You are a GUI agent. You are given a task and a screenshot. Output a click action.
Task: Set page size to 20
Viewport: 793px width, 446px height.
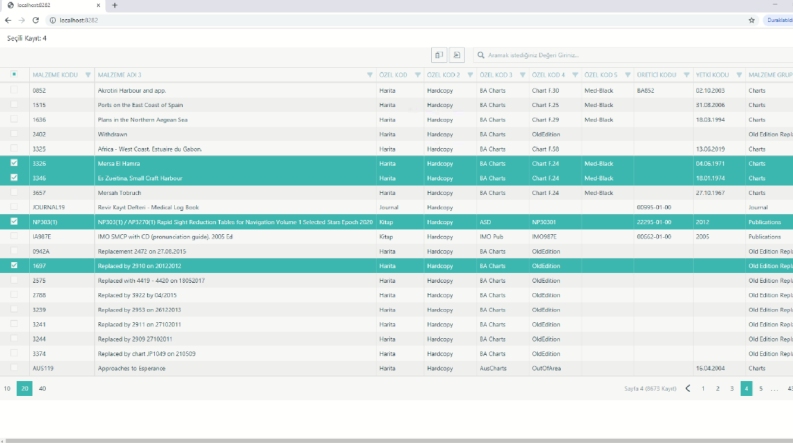(x=24, y=388)
